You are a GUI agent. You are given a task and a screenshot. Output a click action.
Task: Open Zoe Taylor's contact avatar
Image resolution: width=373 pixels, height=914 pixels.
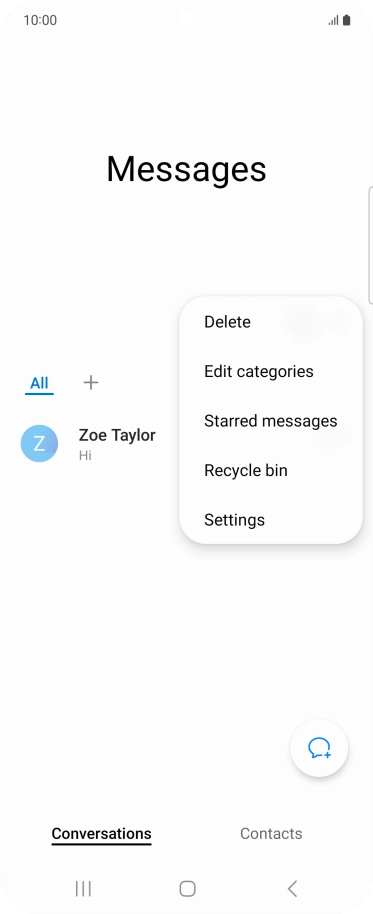pos(39,444)
